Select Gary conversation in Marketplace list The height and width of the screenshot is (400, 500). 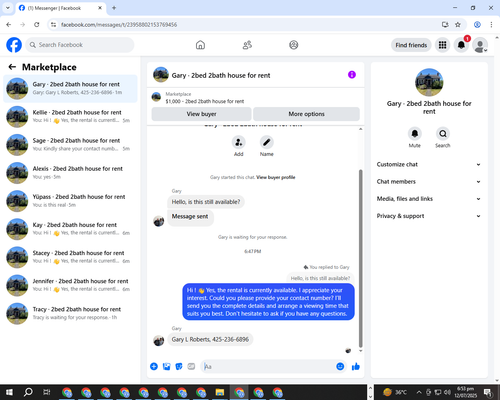[70, 89]
